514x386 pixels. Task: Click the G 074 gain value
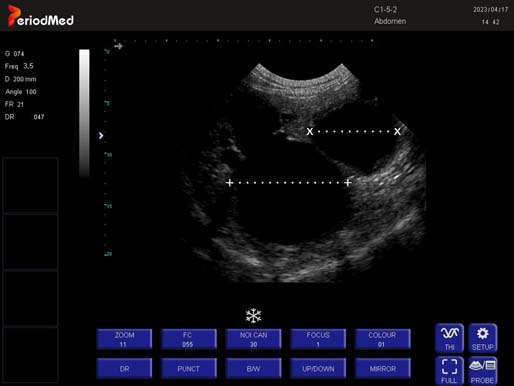click(x=15, y=54)
